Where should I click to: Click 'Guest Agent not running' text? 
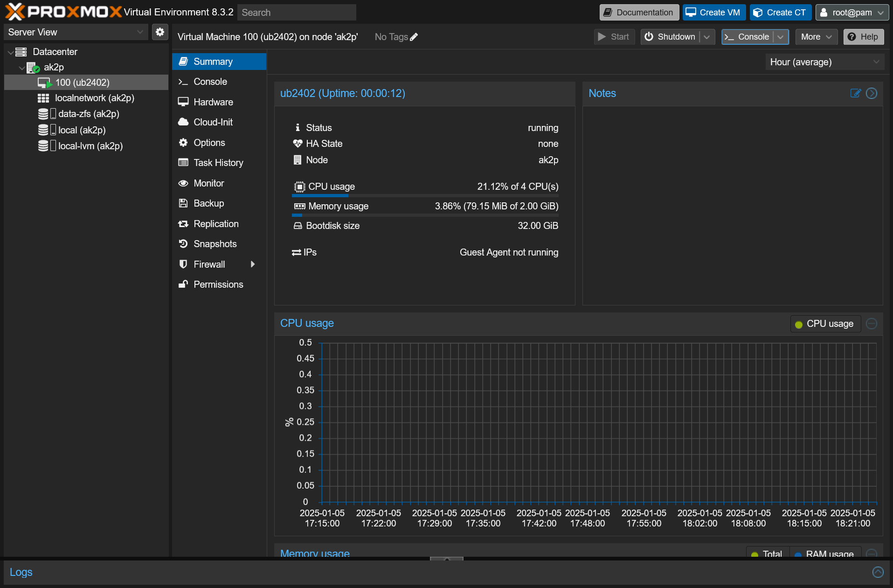click(509, 252)
